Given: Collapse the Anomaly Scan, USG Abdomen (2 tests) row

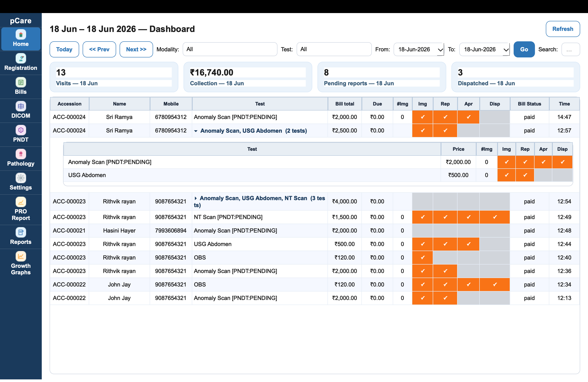Looking at the screenshot, I should (x=196, y=131).
